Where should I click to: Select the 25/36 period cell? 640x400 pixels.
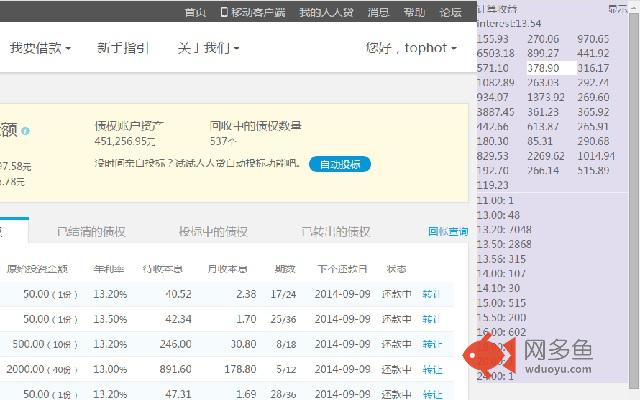click(283, 319)
